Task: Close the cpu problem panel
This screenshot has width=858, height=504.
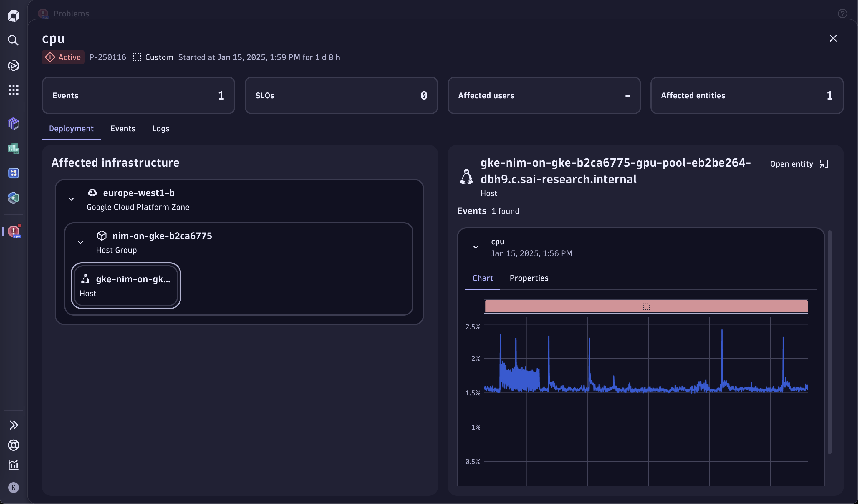Action: [833, 38]
